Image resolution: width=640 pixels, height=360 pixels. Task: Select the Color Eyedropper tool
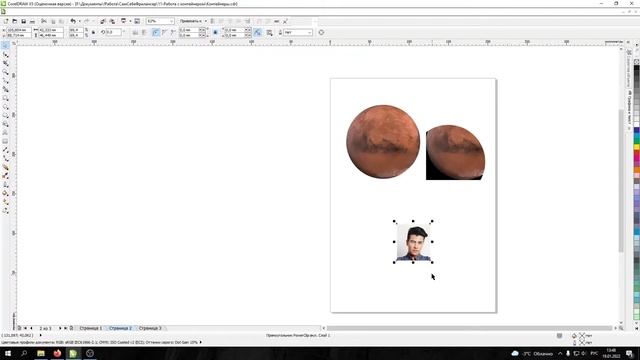pyautogui.click(x=5, y=176)
